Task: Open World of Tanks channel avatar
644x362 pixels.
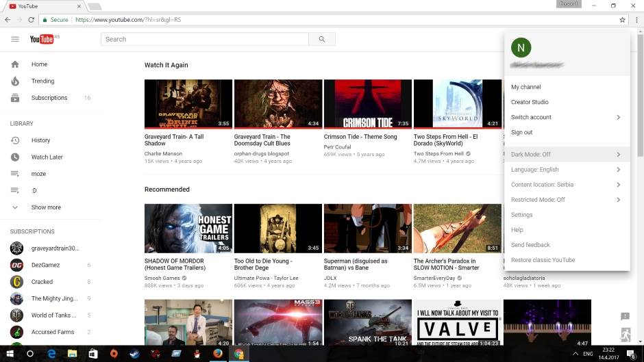Action: click(x=16, y=315)
